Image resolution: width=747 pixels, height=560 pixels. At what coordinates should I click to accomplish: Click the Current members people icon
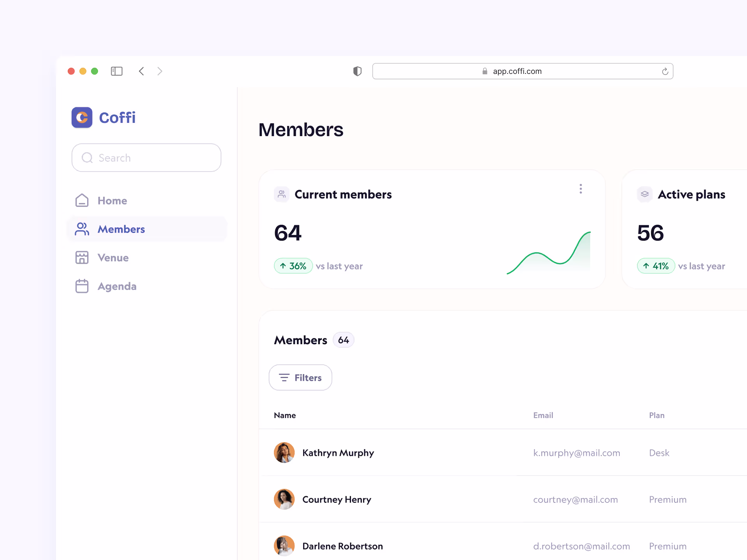(x=281, y=194)
